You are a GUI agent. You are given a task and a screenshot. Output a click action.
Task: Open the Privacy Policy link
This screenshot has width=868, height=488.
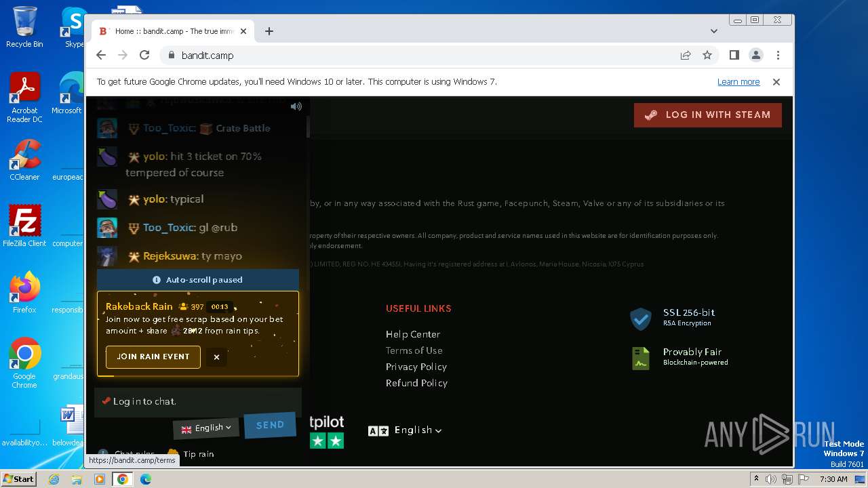coord(416,367)
